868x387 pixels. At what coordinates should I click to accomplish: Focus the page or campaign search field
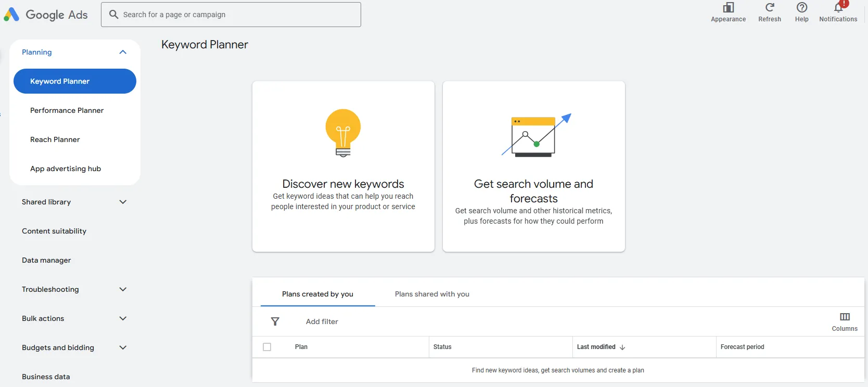tap(231, 15)
